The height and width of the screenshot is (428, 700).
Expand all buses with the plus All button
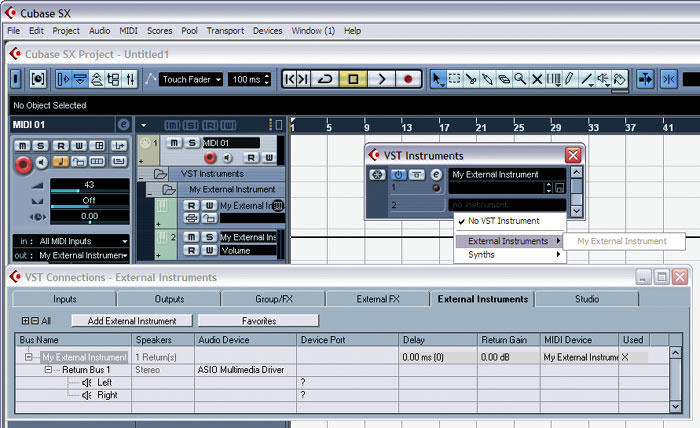click(x=25, y=321)
